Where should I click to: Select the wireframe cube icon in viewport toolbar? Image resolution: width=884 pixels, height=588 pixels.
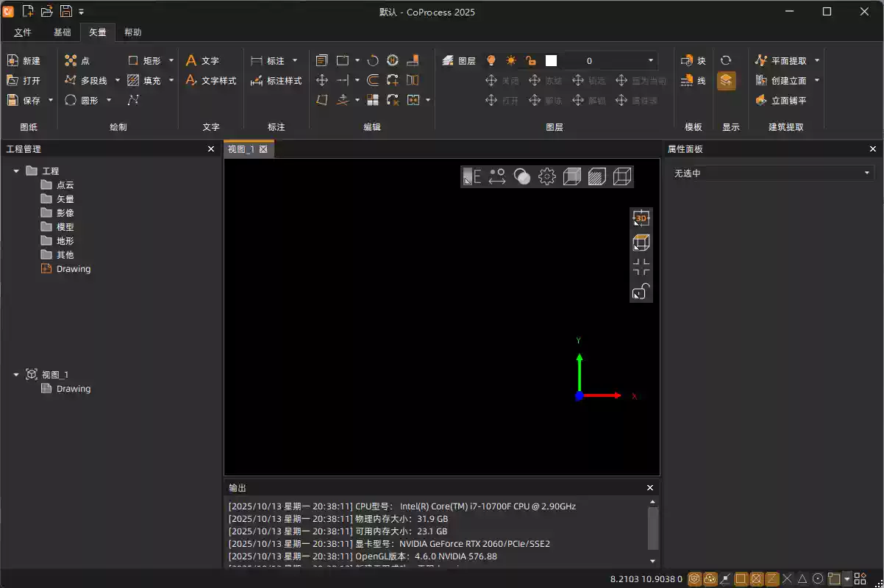621,176
